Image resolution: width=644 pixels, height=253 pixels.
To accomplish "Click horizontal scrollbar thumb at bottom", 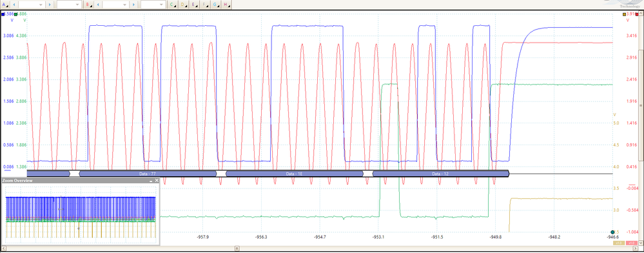I will tap(237, 248).
